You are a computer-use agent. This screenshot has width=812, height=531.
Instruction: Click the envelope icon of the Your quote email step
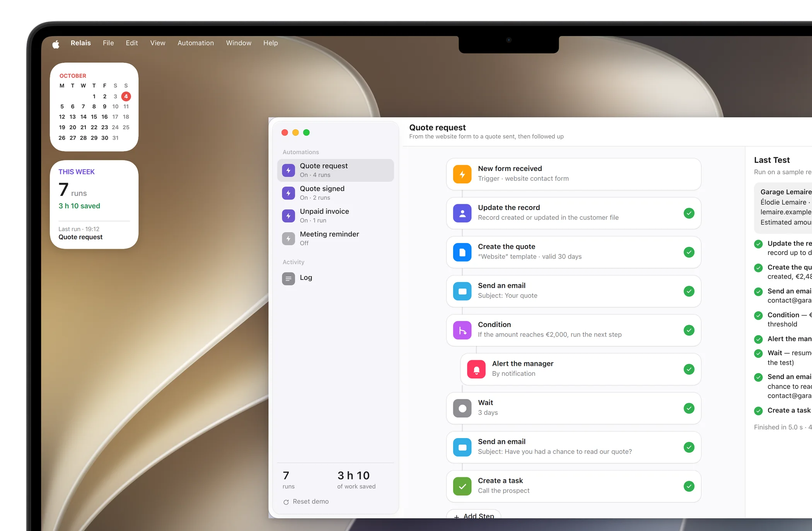click(x=462, y=291)
